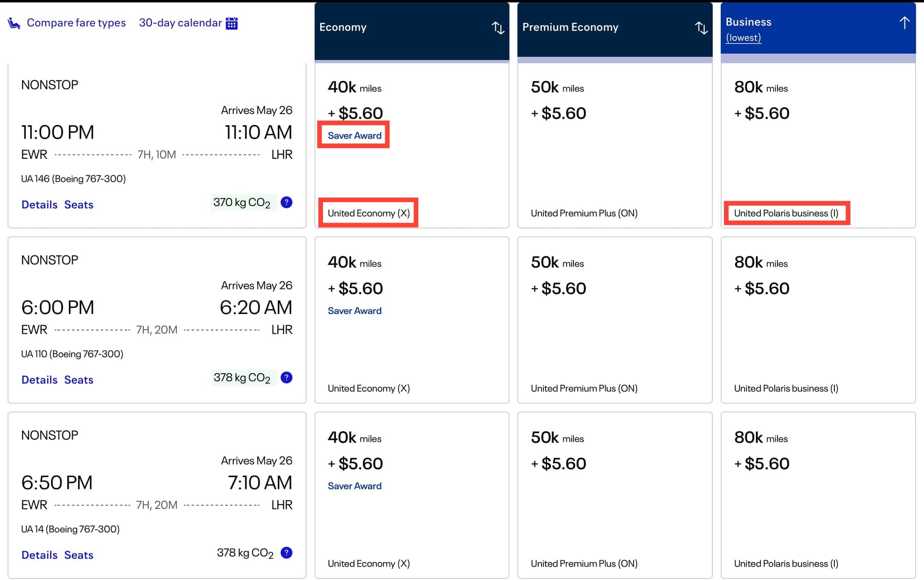The image size is (924, 580).
Task: Expand Details for the 6:50 PM flight
Action: (39, 555)
